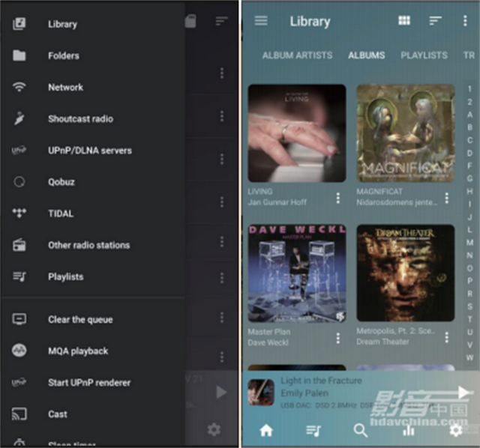The height and width of the screenshot is (448, 480).
Task: Click the now playing cover thumbnail
Action: coord(261,393)
